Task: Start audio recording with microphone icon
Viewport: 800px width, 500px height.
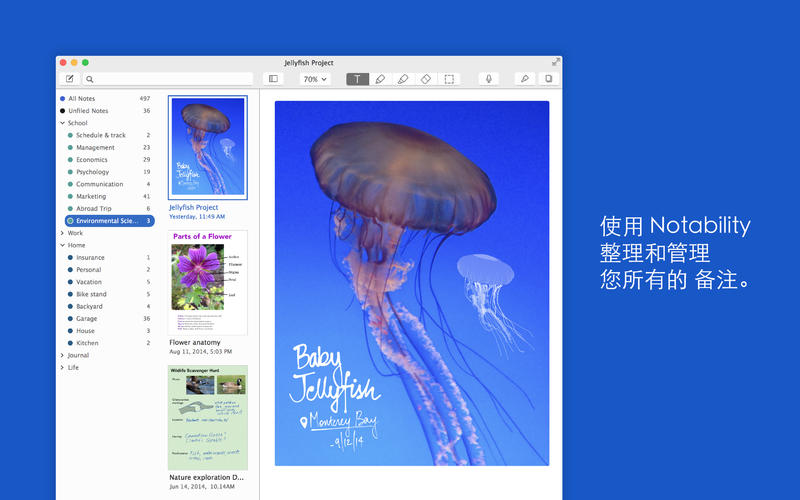Action: pos(489,79)
